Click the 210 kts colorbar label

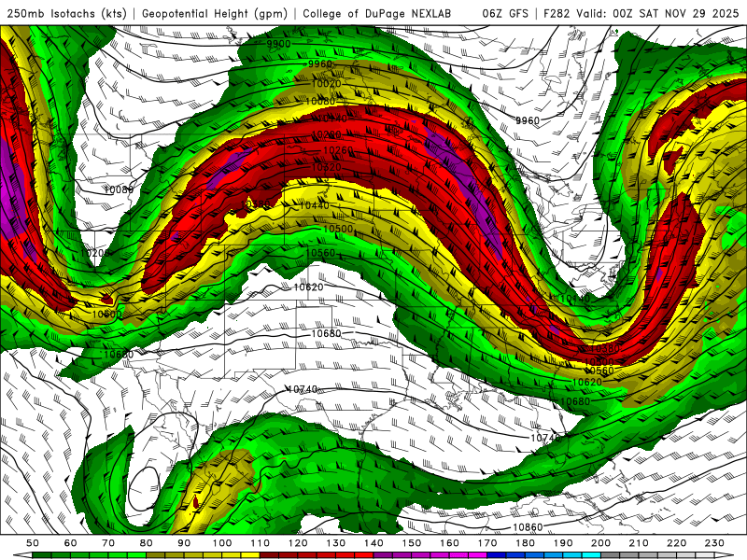click(639, 543)
